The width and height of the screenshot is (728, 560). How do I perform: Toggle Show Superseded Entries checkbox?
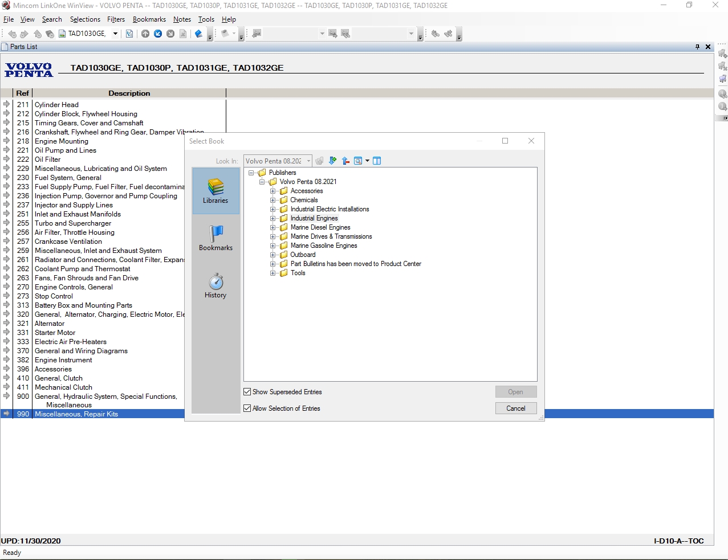tap(247, 392)
